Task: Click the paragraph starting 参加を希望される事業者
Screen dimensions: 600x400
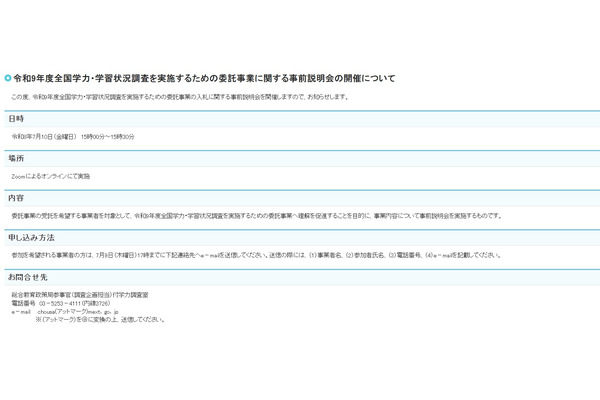Action: pyautogui.click(x=256, y=255)
